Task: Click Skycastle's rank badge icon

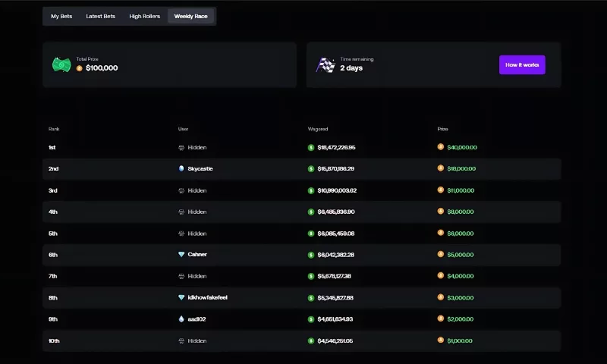Action: (x=181, y=169)
